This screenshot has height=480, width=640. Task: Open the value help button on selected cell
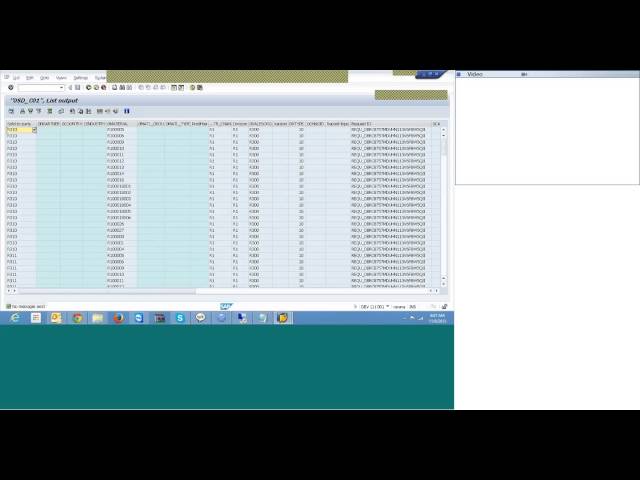34,130
